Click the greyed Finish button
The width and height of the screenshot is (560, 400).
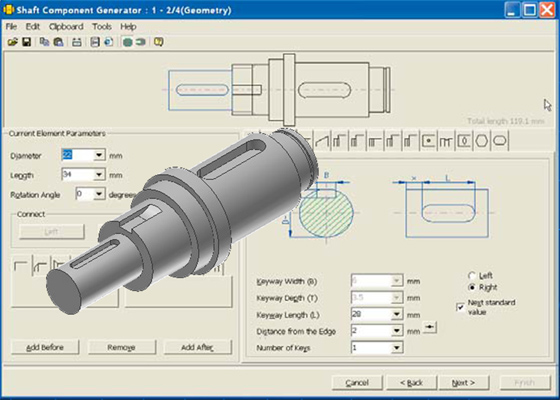524,383
